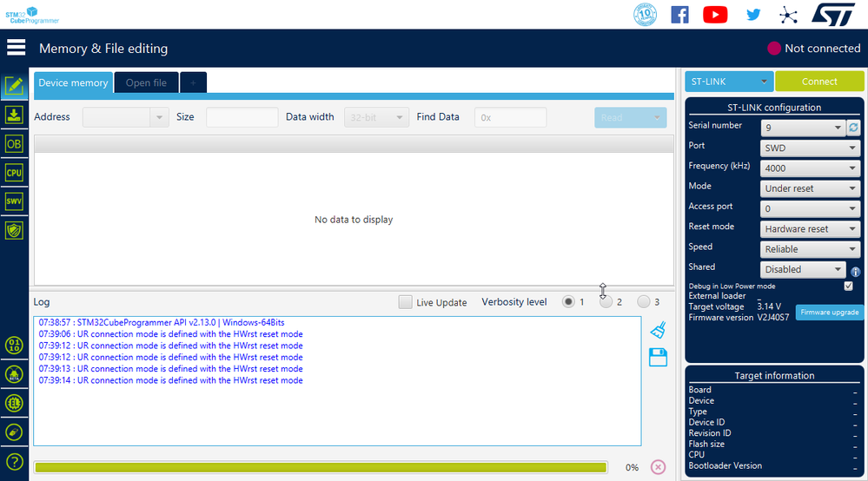The width and height of the screenshot is (868, 481).
Task: Open the Frequency 4000 dropdown
Action: coord(811,168)
